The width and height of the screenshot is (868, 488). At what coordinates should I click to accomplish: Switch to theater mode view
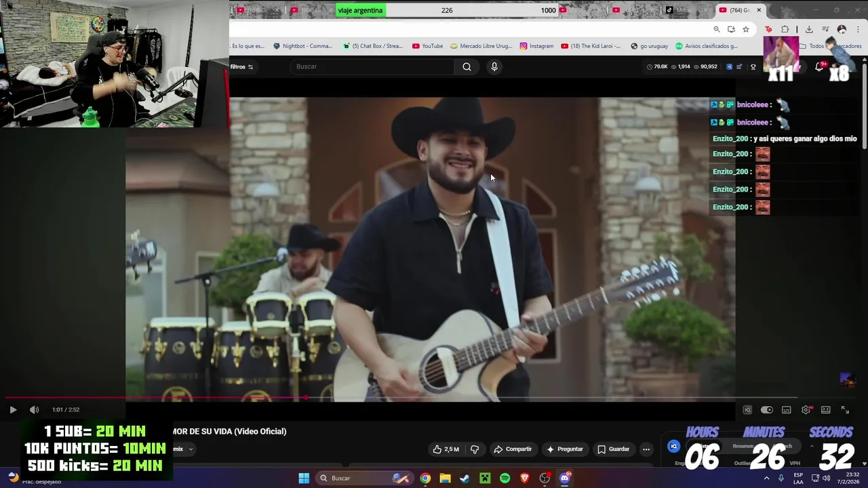(x=826, y=410)
